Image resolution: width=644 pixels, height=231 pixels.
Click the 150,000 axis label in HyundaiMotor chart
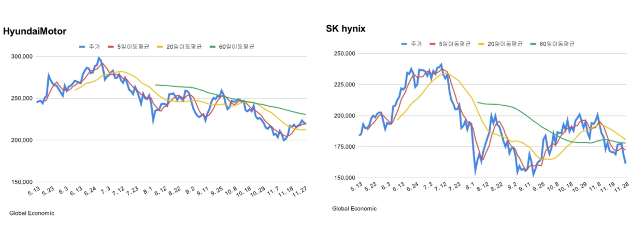pos(22,182)
